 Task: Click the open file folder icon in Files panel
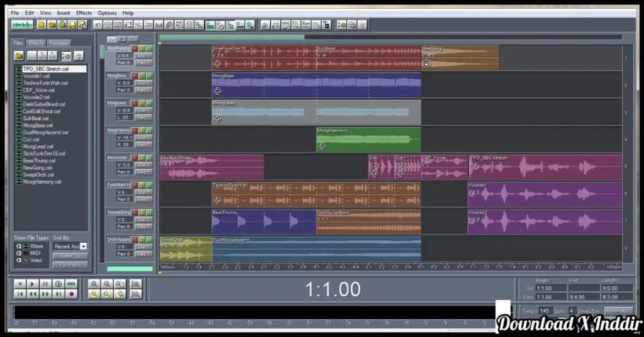click(19, 55)
